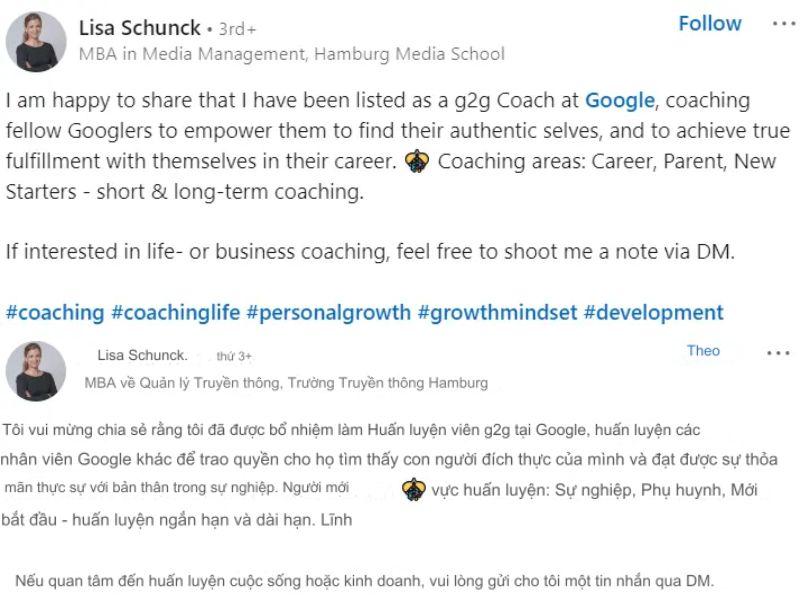Open the Vietnamese post's three-dot menu
Screen dimensions: 800x603
(x=778, y=353)
